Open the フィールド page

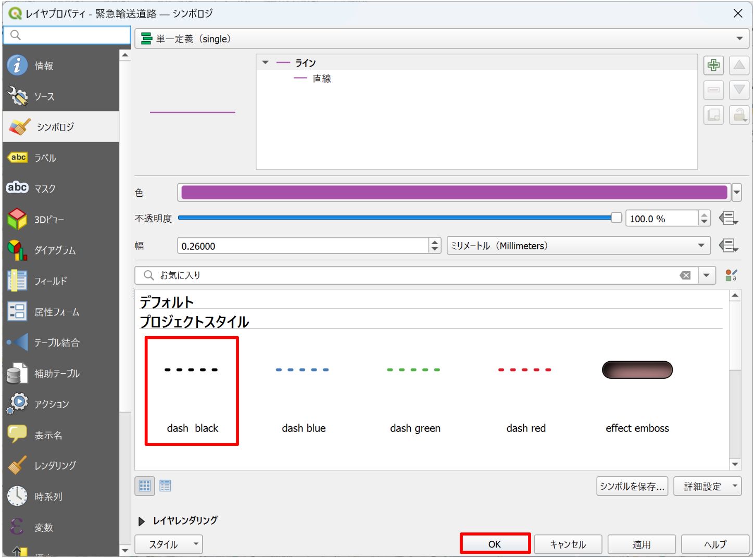pos(61,281)
